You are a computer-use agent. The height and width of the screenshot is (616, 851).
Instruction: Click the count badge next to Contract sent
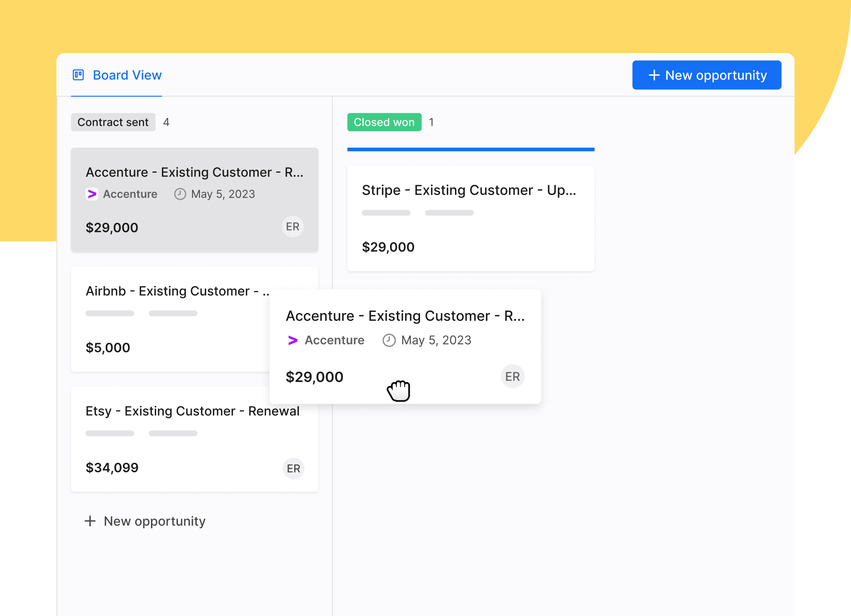[166, 122]
